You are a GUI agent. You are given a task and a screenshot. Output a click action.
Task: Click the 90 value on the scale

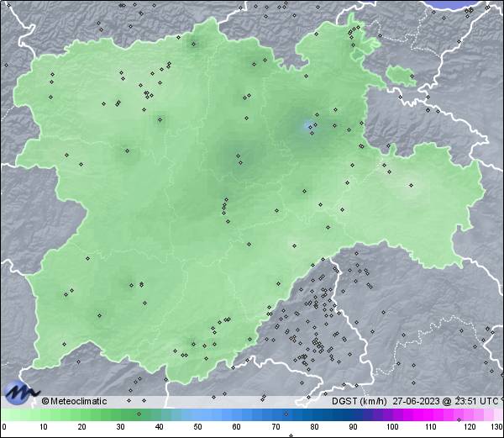(x=353, y=427)
